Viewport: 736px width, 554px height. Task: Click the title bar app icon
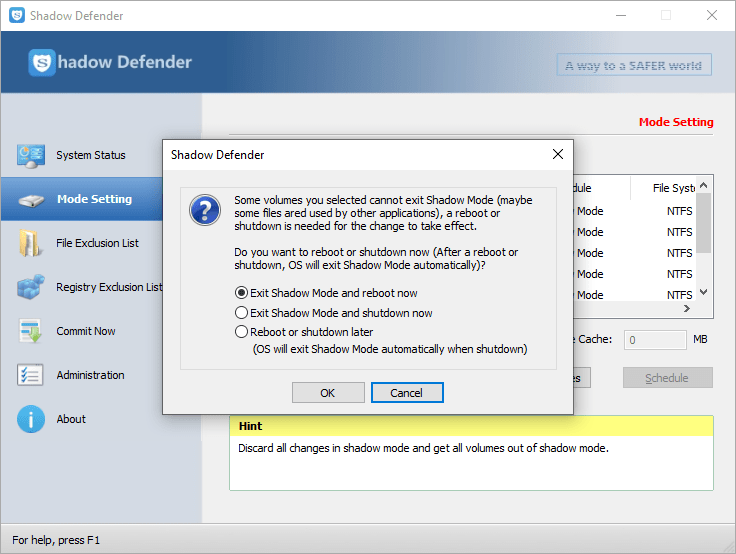point(17,15)
